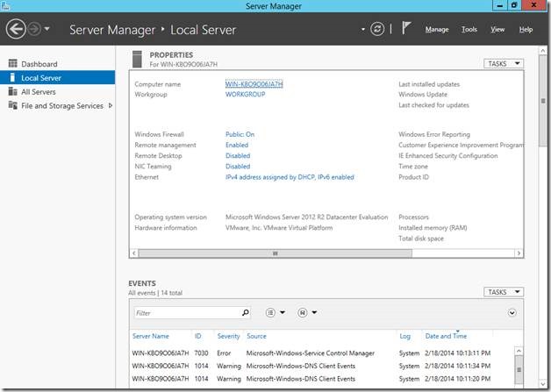The image size is (551, 392).
Task: Expand the File and Storage Services arrow
Action: (x=111, y=105)
